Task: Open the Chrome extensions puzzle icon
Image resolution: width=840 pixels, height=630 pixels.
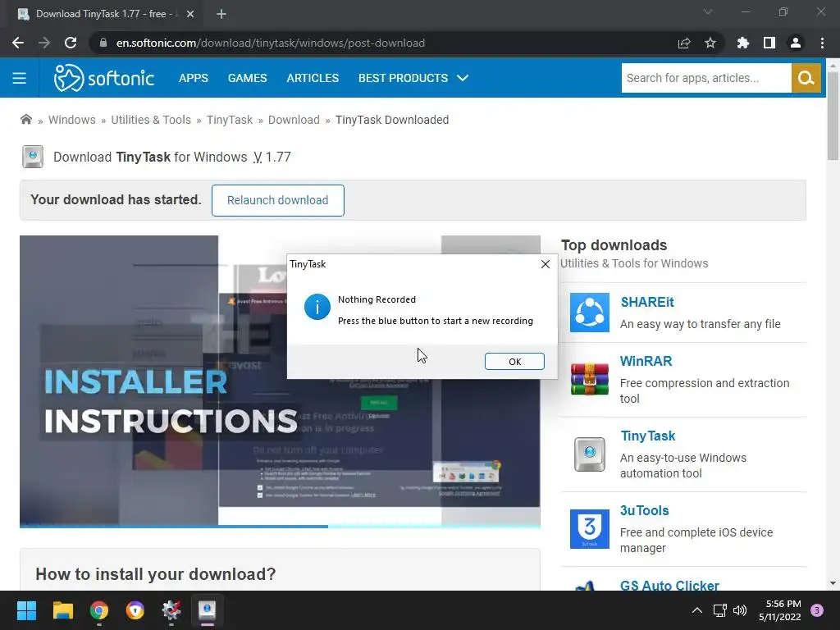Action: (743, 43)
